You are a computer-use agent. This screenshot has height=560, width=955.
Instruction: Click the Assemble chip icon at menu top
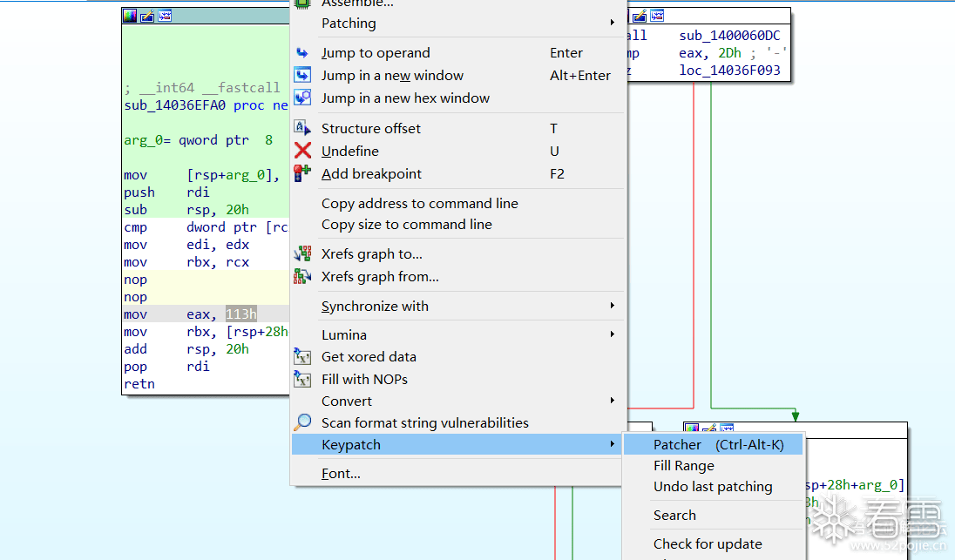tap(302, 3)
